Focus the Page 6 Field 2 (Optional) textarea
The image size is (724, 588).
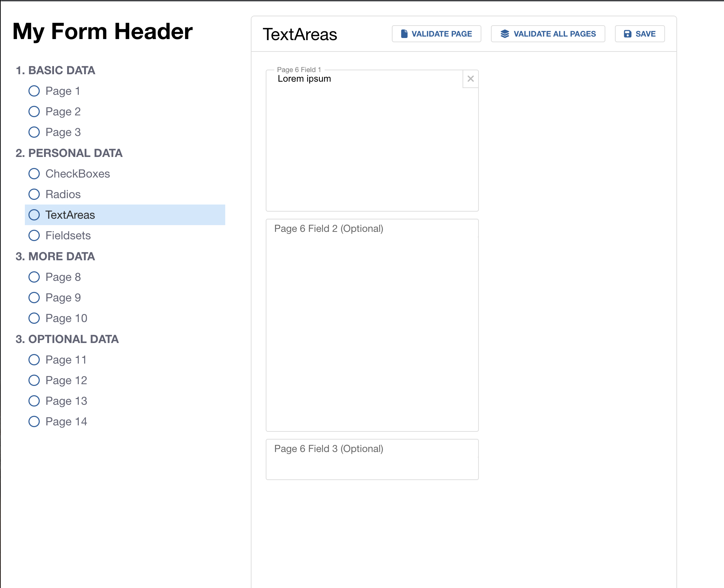(372, 325)
